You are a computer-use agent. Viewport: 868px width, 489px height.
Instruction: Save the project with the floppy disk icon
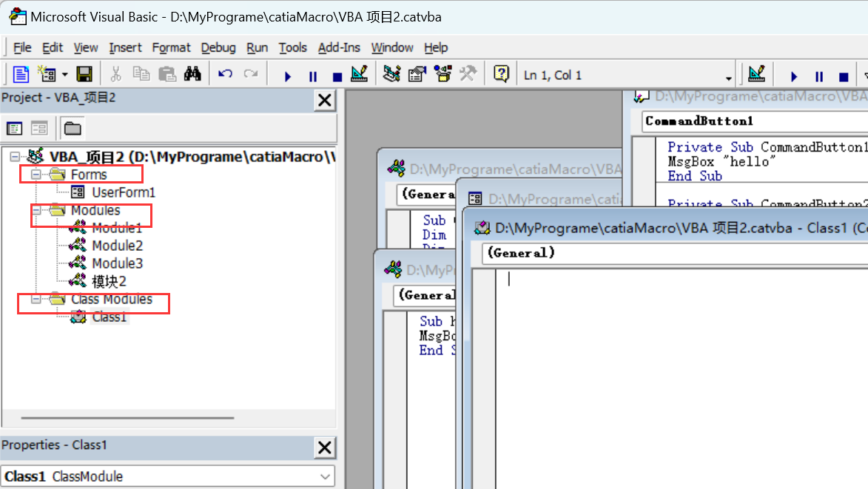84,74
